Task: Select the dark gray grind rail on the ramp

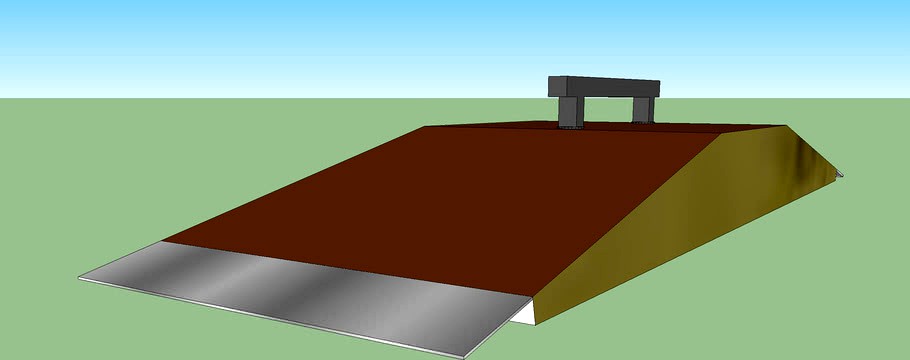Action: click(x=604, y=88)
